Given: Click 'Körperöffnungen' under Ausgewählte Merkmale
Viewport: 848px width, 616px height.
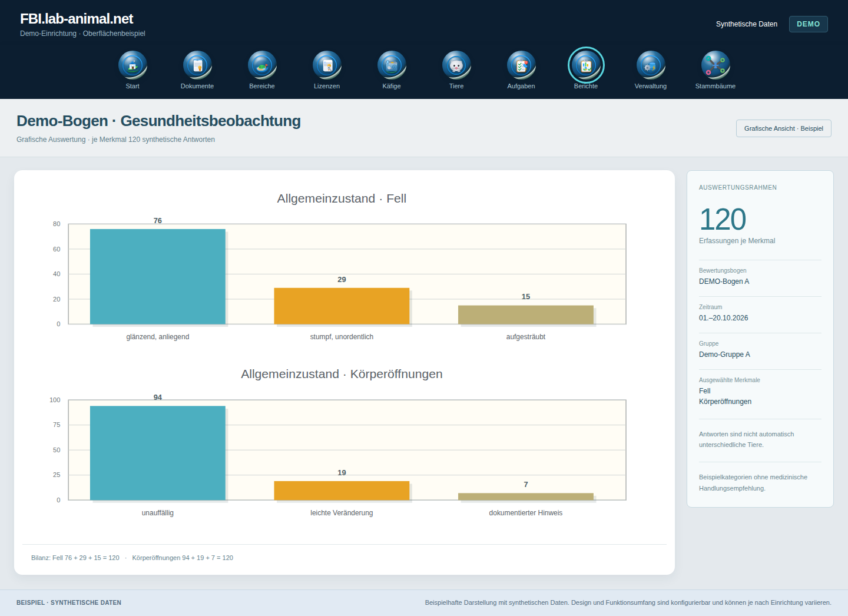Looking at the screenshot, I should (x=725, y=402).
